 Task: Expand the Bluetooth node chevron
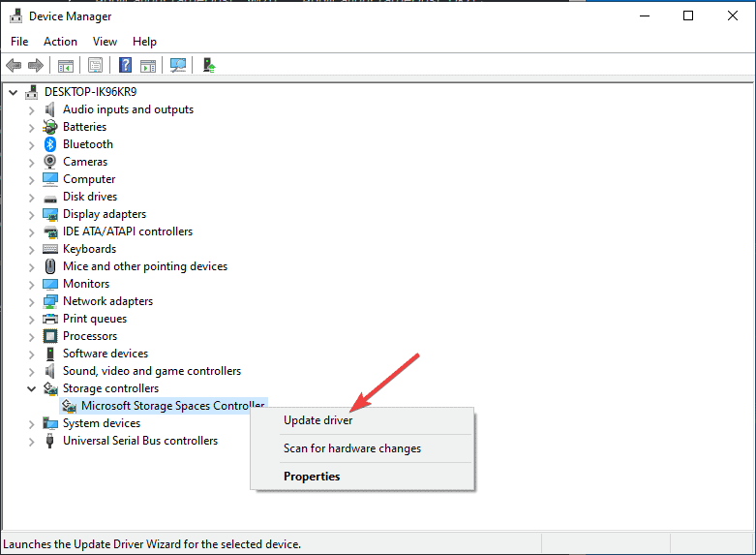[31, 145]
